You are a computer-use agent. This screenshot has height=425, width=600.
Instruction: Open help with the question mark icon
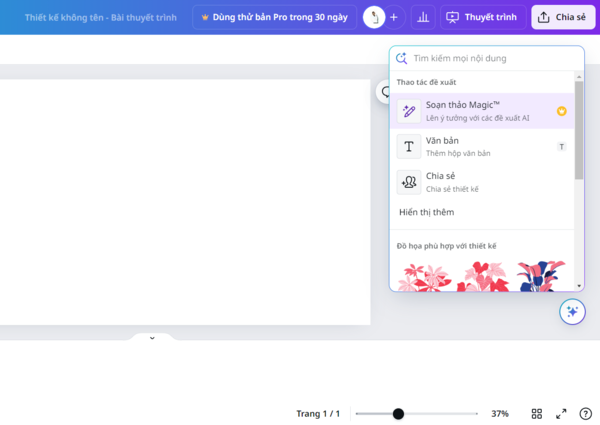pos(585,414)
